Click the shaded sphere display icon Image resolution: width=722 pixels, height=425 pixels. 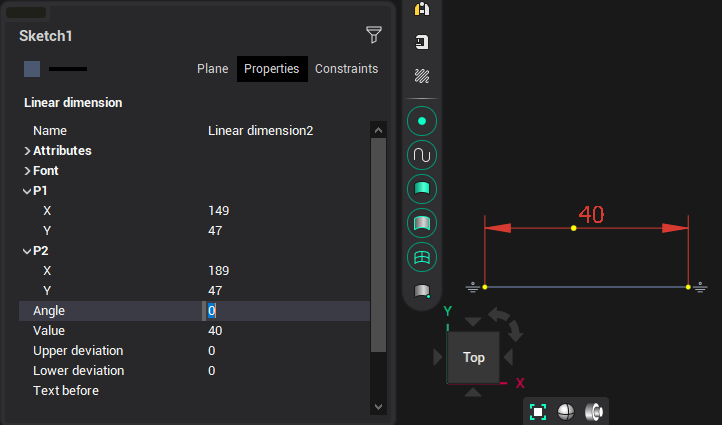565,411
